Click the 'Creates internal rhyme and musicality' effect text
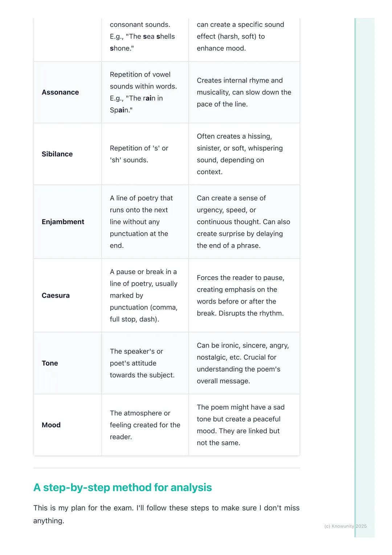This screenshot has height=555, width=392. [244, 92]
